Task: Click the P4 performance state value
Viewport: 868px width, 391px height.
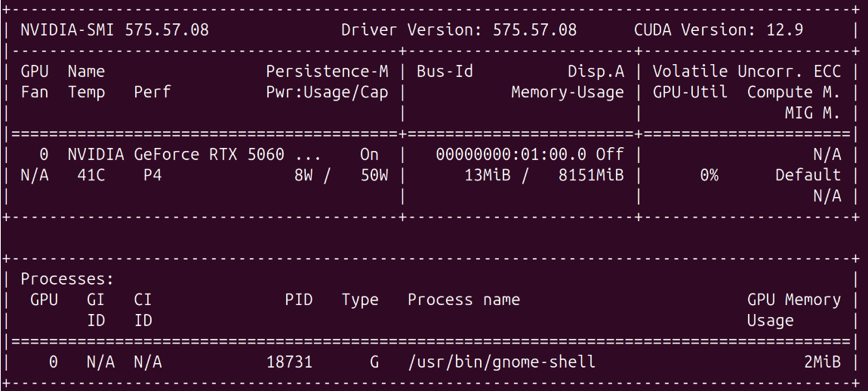Action: coord(152,175)
